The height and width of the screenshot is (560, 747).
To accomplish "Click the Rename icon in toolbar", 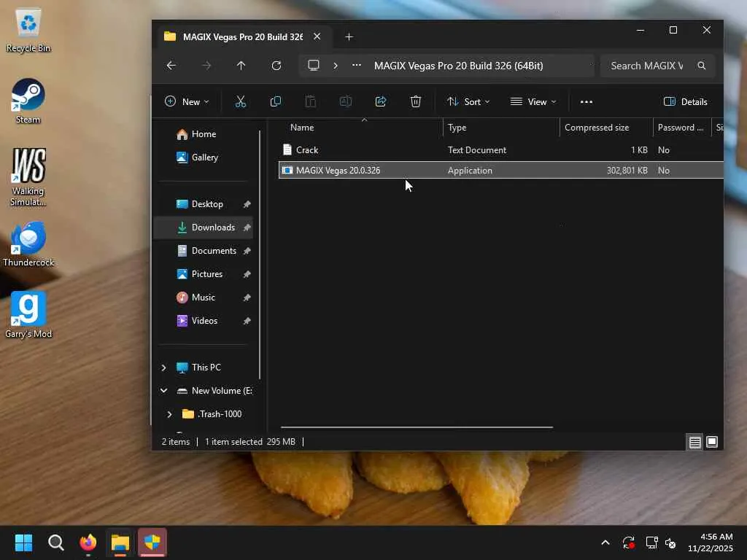I will click(346, 101).
